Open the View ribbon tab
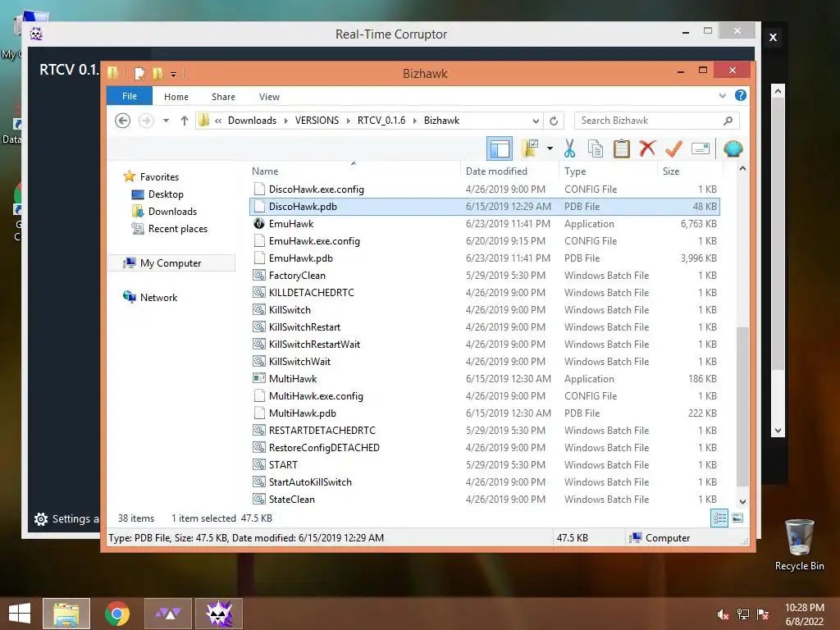The image size is (840, 630). tap(269, 97)
